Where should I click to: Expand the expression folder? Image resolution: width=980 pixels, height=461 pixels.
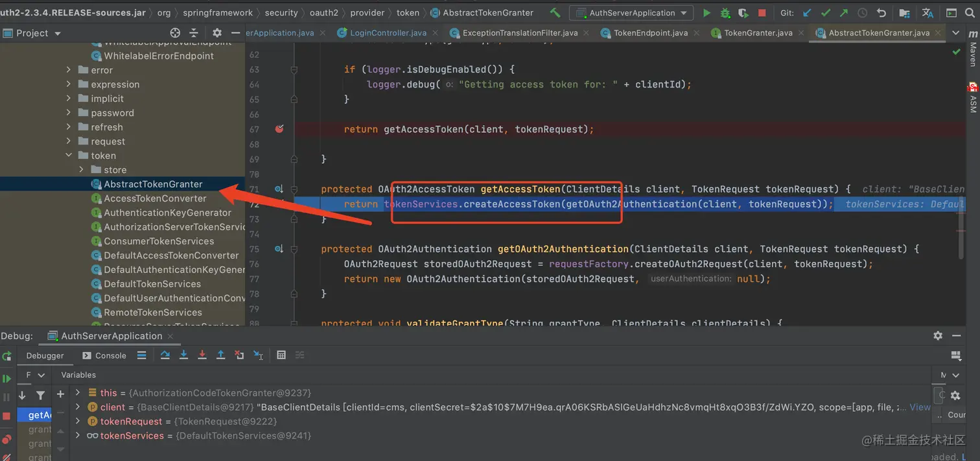click(69, 84)
